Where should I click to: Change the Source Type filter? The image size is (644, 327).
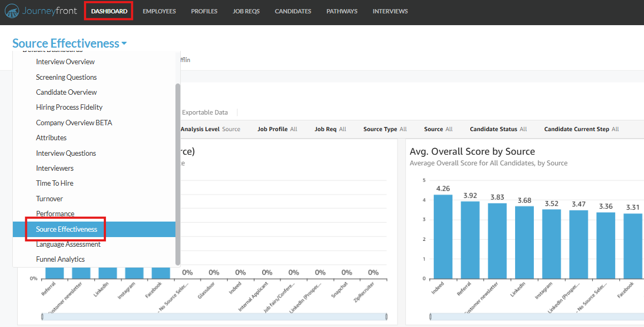[385, 128]
